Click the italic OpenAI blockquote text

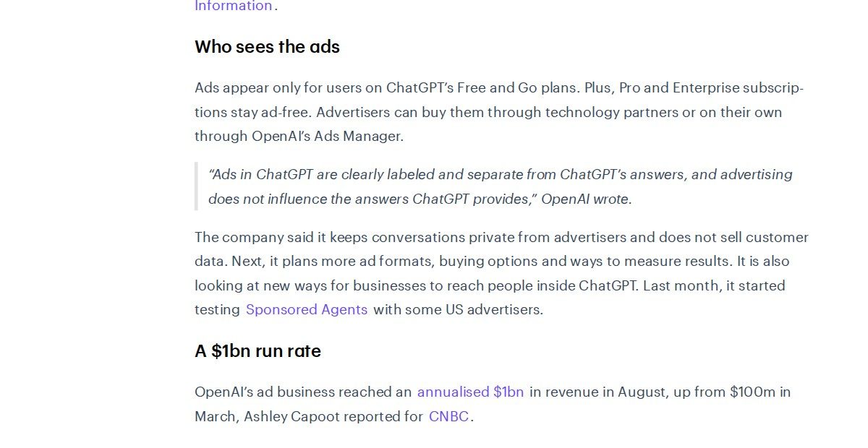coord(501,186)
